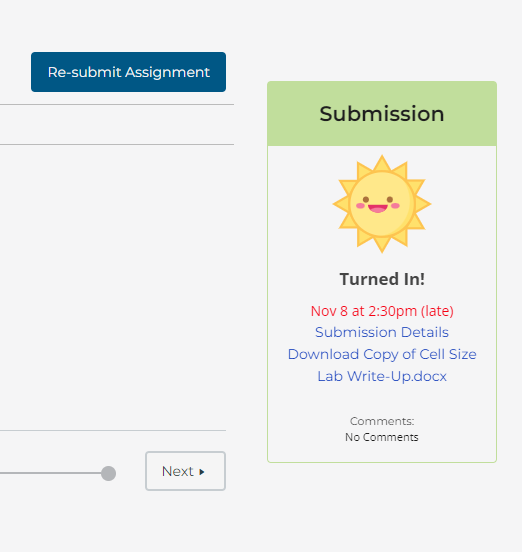Screen dimensions: 522x552
Task: Click the Lab Write-Up.docx file name line
Action: tap(382, 376)
